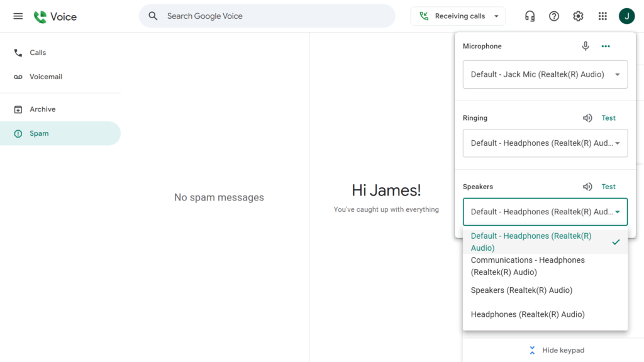Click the microphone icon in the Microphone section
The height and width of the screenshot is (362, 644).
[586, 46]
